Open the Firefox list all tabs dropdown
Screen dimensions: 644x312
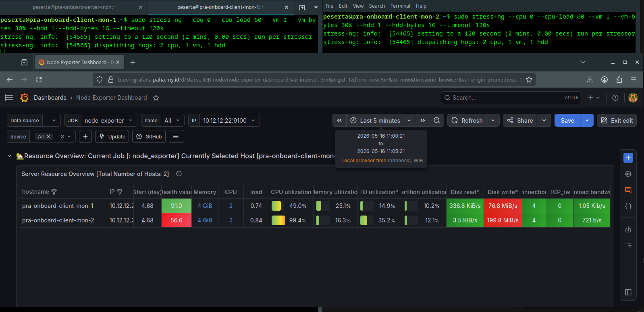pos(582,62)
